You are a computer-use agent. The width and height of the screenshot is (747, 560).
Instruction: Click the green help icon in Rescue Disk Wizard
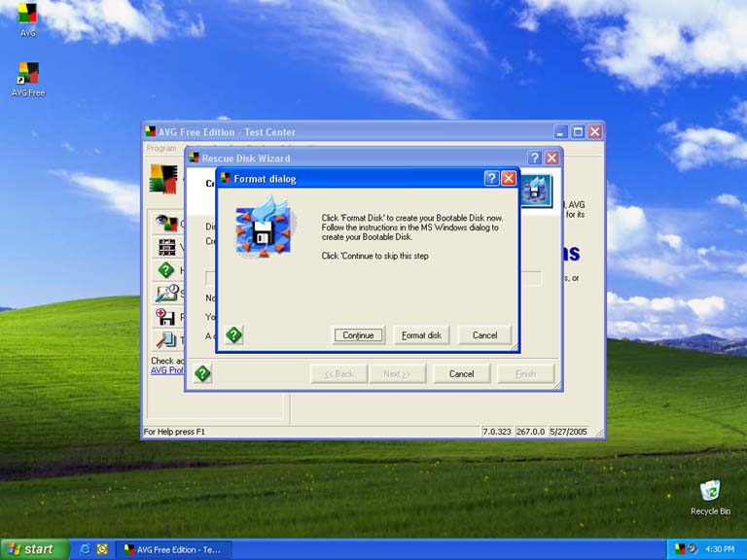pyautogui.click(x=202, y=373)
